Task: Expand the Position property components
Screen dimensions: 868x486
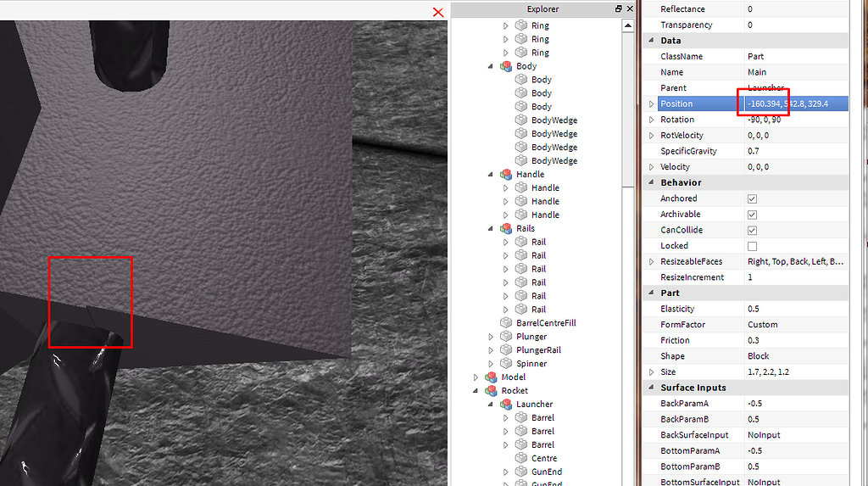Action: pos(651,103)
